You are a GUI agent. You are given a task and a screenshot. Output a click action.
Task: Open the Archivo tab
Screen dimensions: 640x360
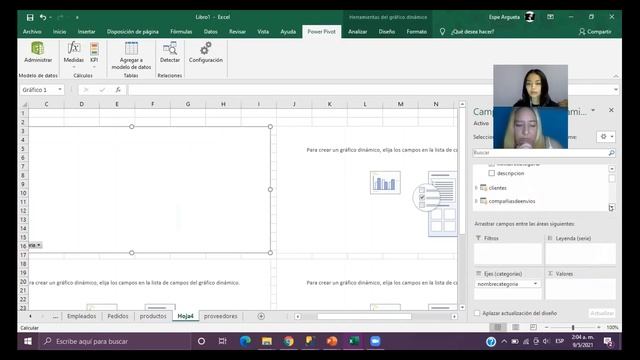pyautogui.click(x=32, y=31)
